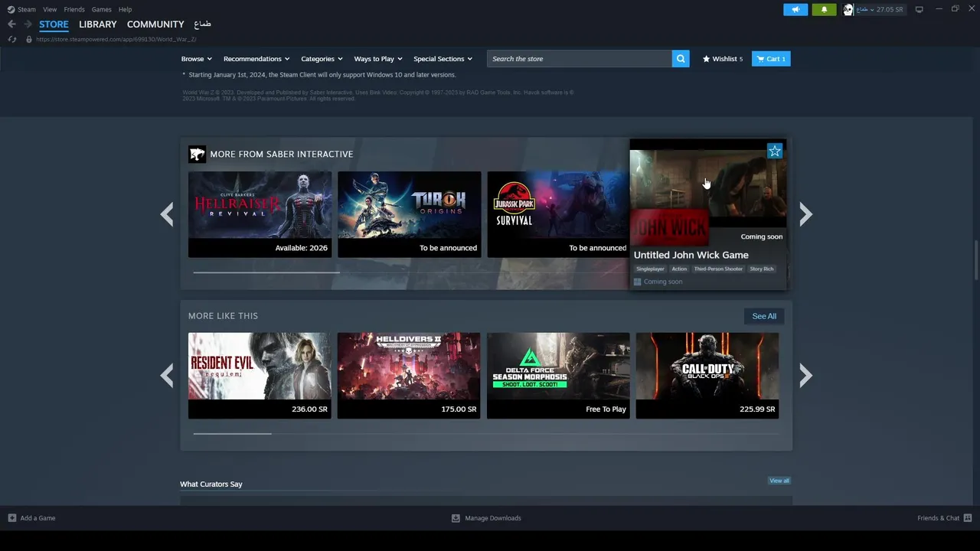
Task: Click the What Curators Say heading
Action: pyautogui.click(x=211, y=484)
